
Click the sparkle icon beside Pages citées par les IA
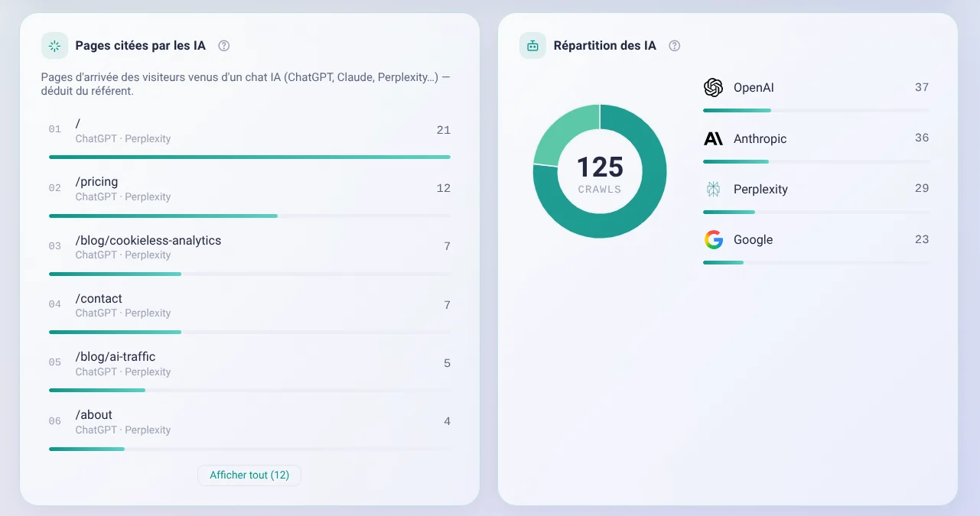[54, 46]
